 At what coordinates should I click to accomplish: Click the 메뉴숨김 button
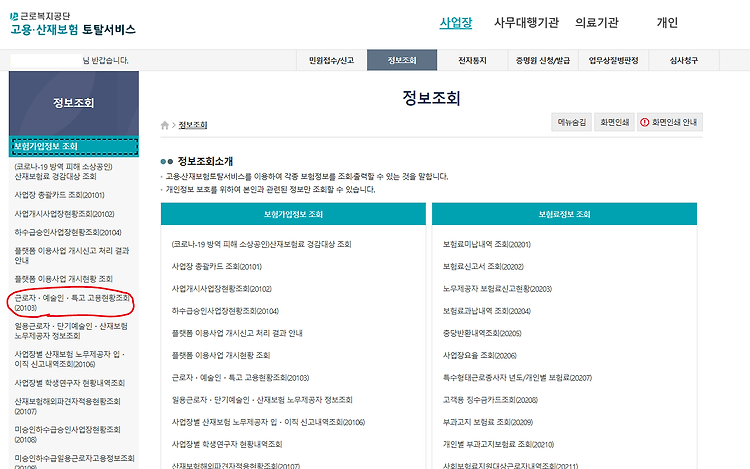pos(572,122)
